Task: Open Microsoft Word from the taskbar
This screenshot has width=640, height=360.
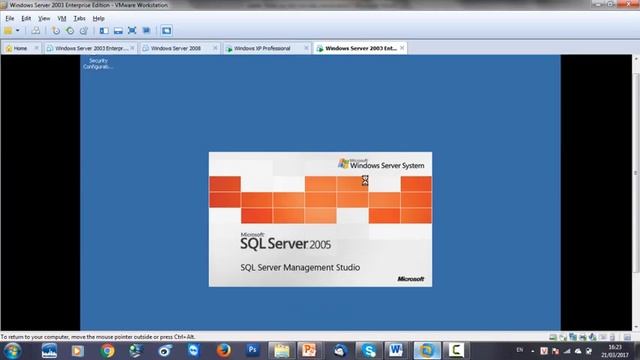Action: tap(396, 351)
